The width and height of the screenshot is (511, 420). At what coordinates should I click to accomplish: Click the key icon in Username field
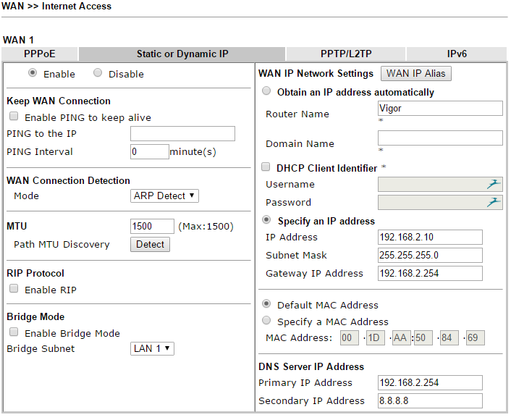click(494, 184)
